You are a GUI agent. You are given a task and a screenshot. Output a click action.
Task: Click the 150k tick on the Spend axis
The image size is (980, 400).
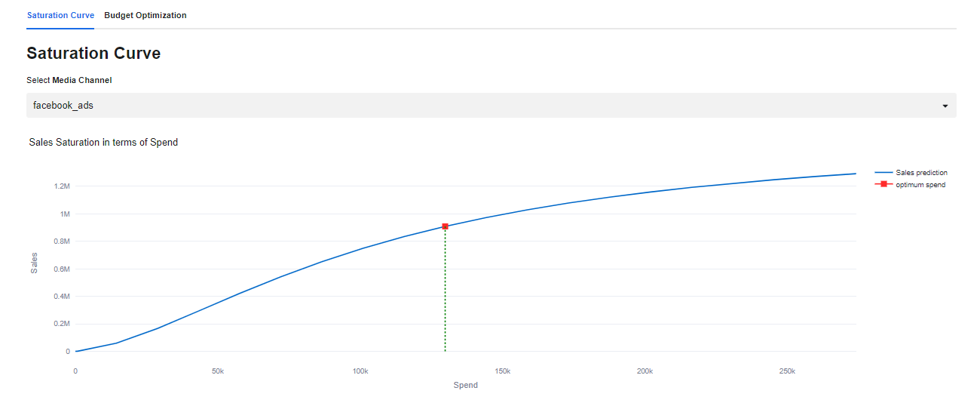click(502, 371)
